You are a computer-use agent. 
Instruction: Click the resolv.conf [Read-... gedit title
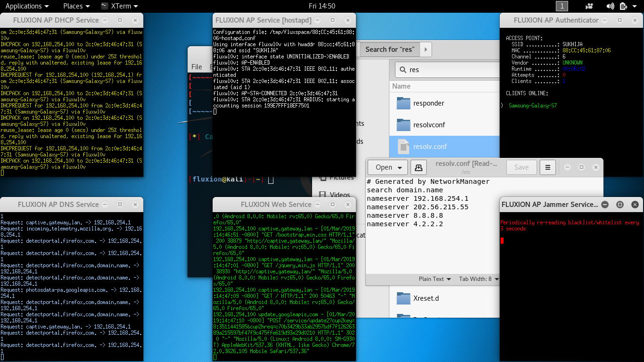467,164
